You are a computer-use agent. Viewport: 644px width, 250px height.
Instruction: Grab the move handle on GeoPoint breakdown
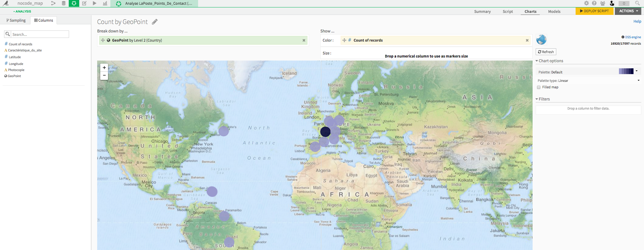click(x=103, y=40)
